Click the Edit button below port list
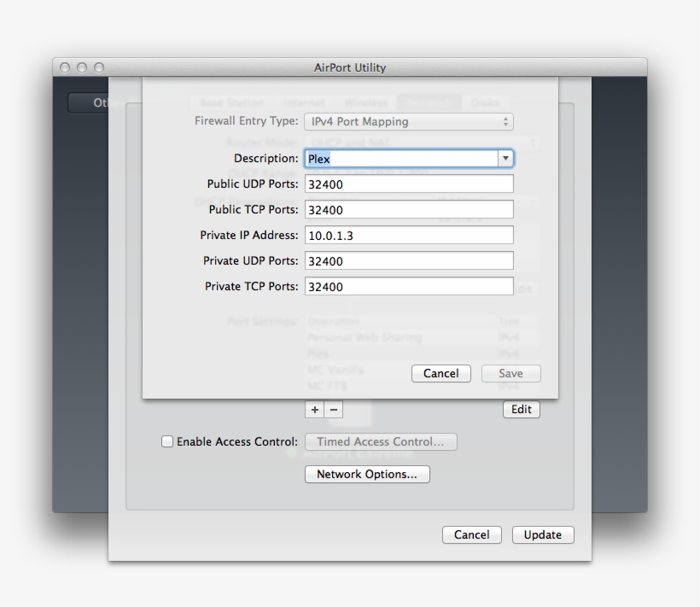This screenshot has height=607, width=700. pyautogui.click(x=521, y=410)
